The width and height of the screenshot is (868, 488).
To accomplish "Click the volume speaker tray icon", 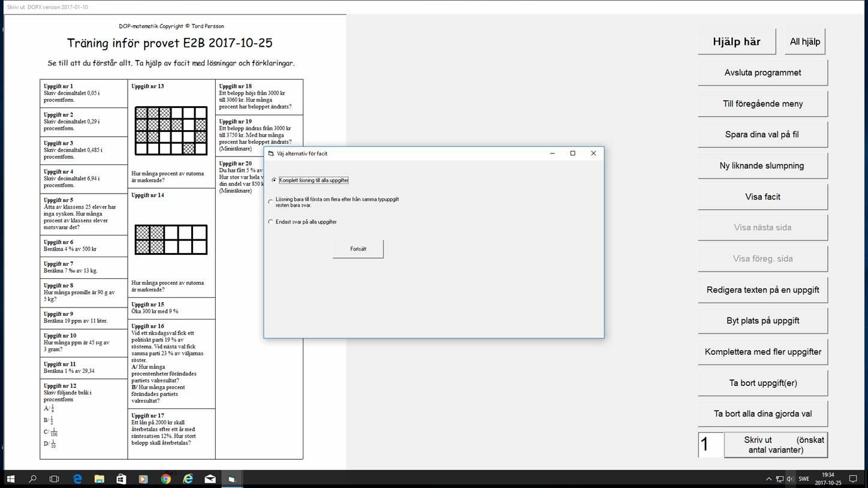I will coord(789,479).
